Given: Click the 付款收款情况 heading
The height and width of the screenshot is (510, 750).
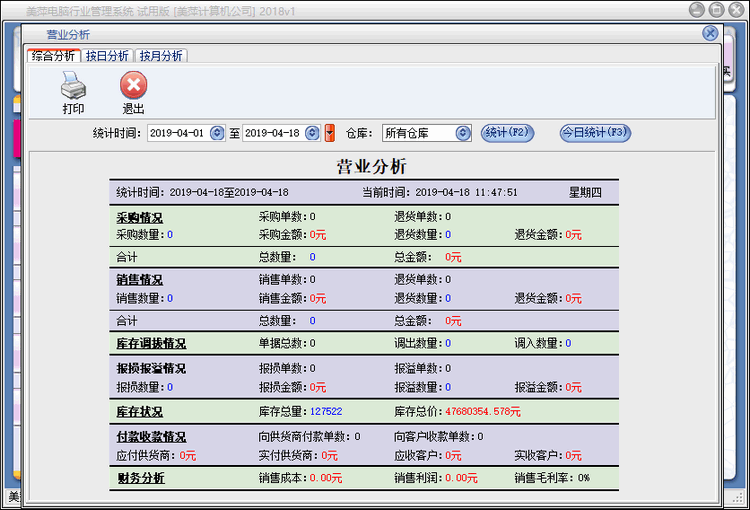Looking at the screenshot, I should tap(150, 437).
